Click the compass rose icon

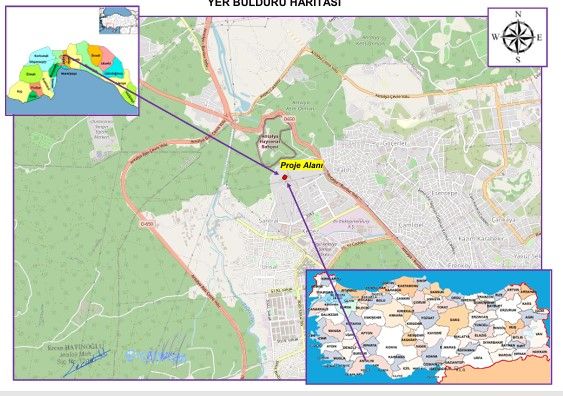(517, 37)
